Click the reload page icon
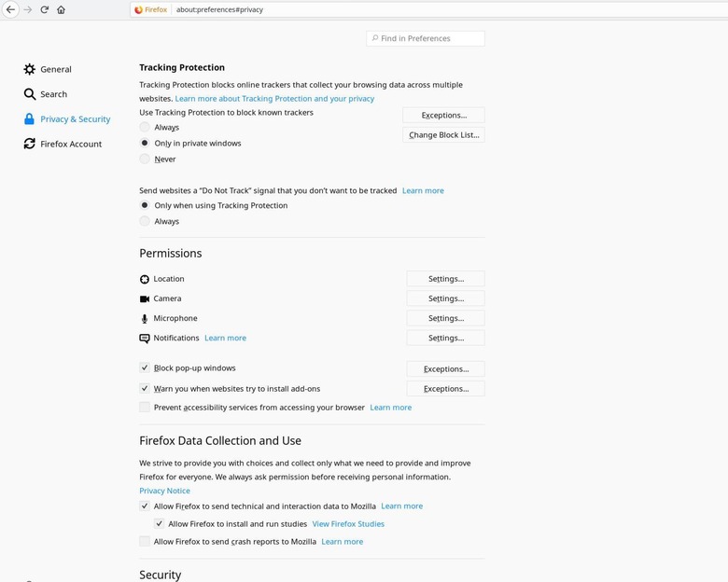The image size is (728, 582). [44, 10]
